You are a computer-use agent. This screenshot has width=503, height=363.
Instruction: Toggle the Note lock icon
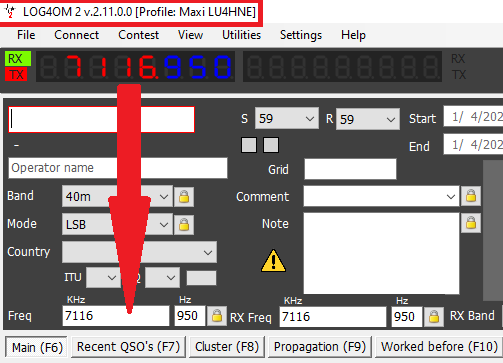pos(471,223)
